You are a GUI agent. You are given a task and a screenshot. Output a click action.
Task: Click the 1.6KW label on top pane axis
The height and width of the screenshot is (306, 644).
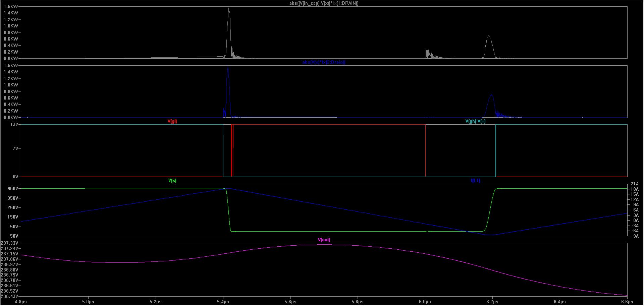[x=10, y=7]
